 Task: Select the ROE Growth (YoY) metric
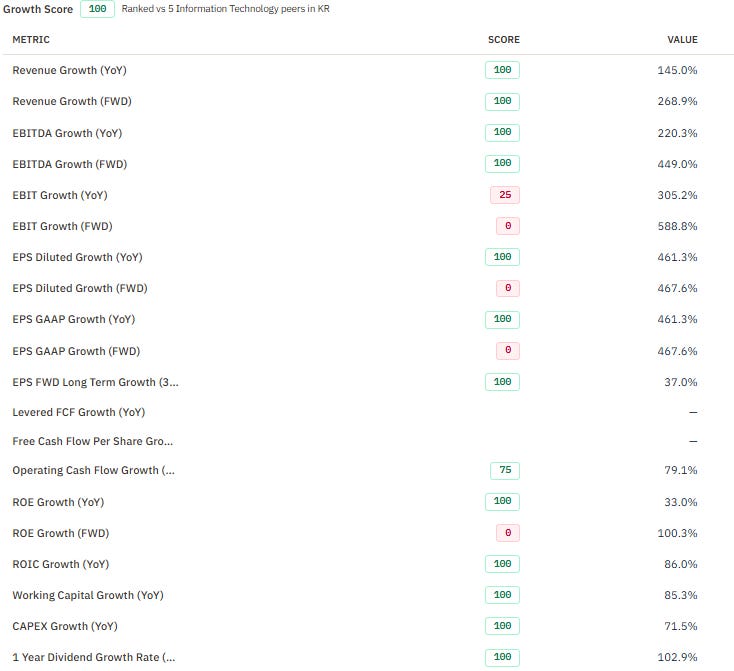pos(58,502)
